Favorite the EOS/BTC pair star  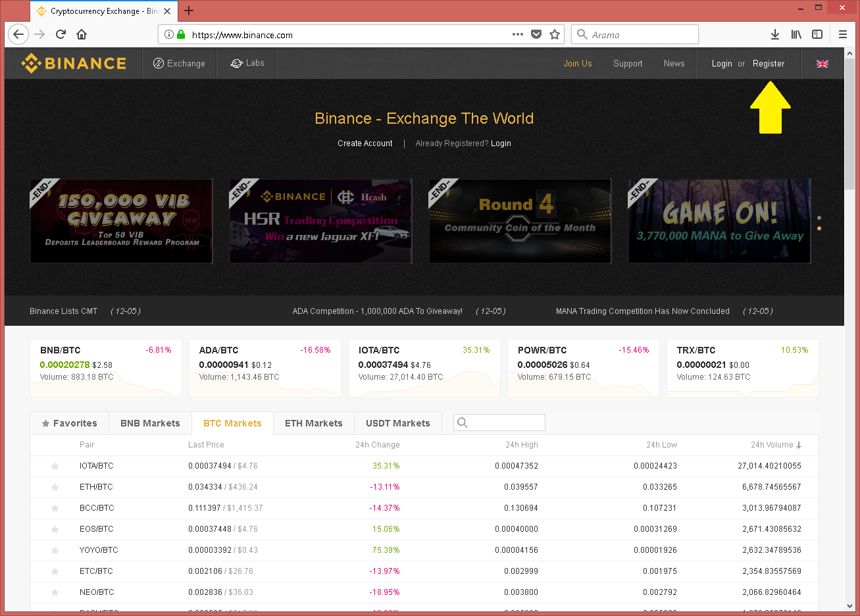55,529
